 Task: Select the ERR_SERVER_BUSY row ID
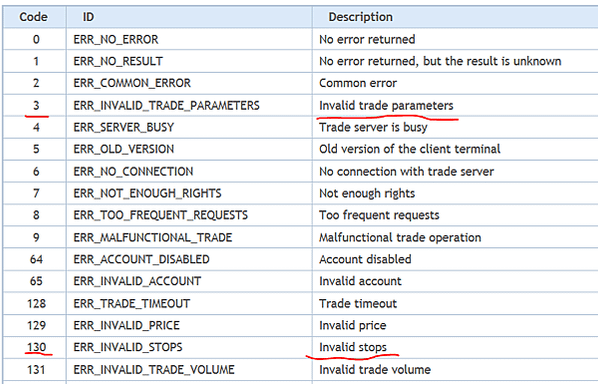[124, 127]
